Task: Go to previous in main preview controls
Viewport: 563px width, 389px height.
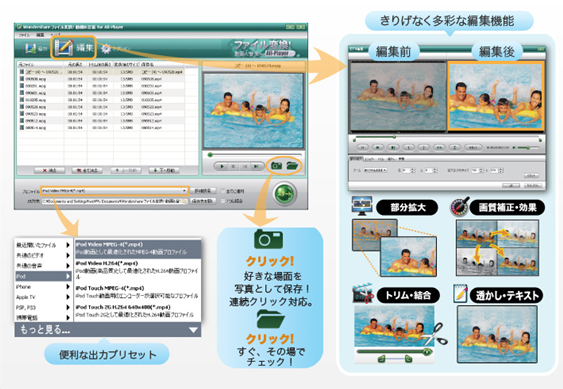Action: (x=245, y=167)
